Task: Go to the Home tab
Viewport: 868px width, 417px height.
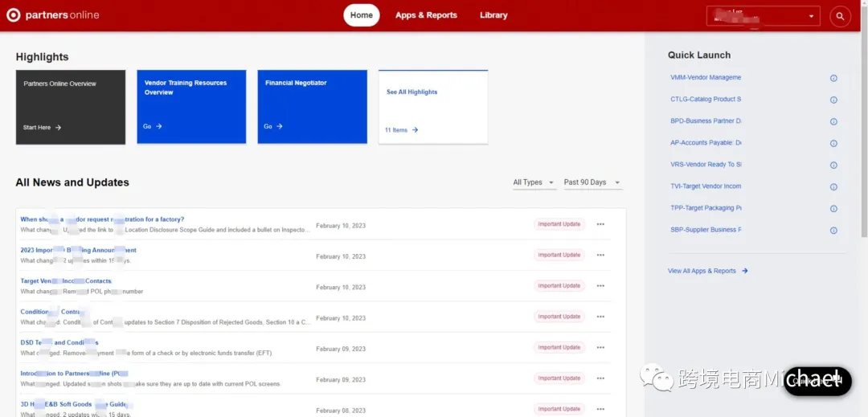Action: tap(362, 15)
